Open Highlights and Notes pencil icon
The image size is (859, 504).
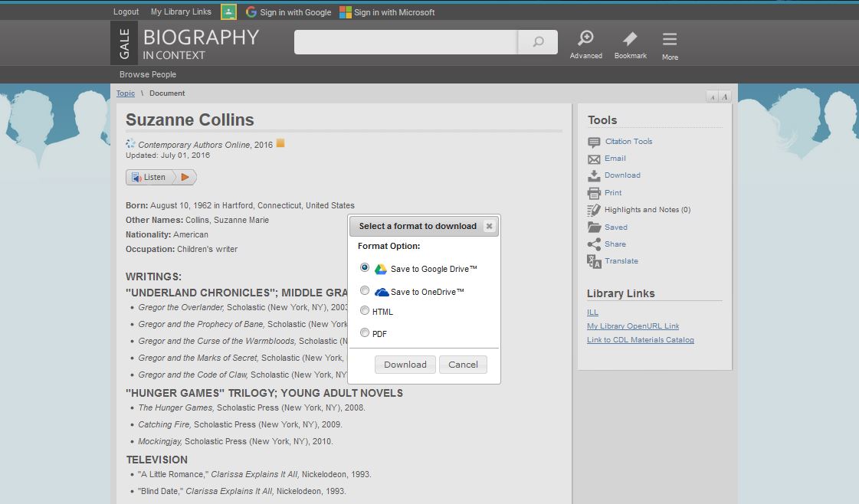594,211
